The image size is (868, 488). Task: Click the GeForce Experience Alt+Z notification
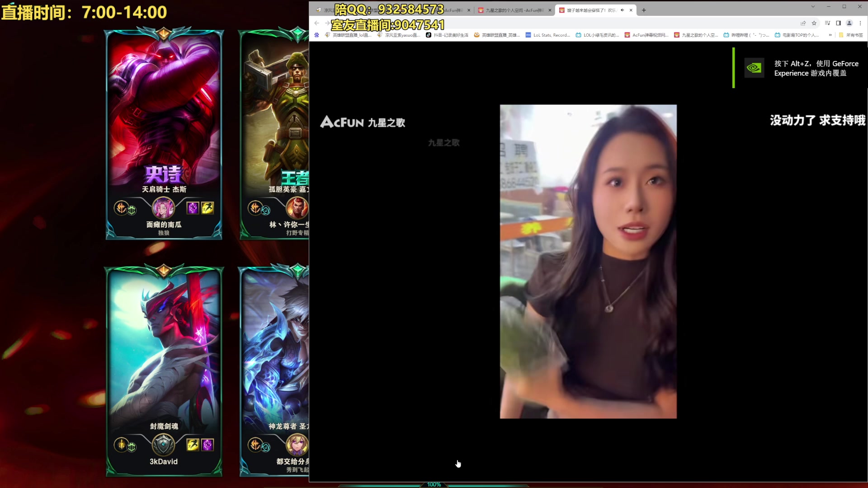(x=799, y=68)
